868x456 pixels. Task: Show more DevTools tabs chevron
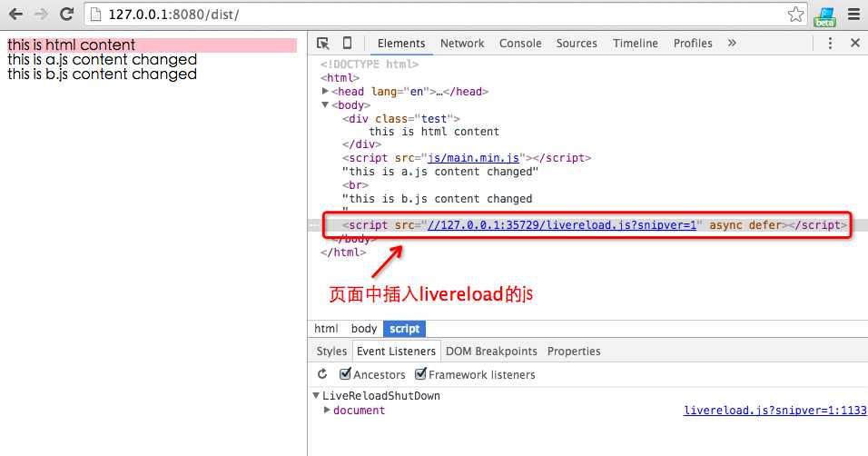point(732,43)
